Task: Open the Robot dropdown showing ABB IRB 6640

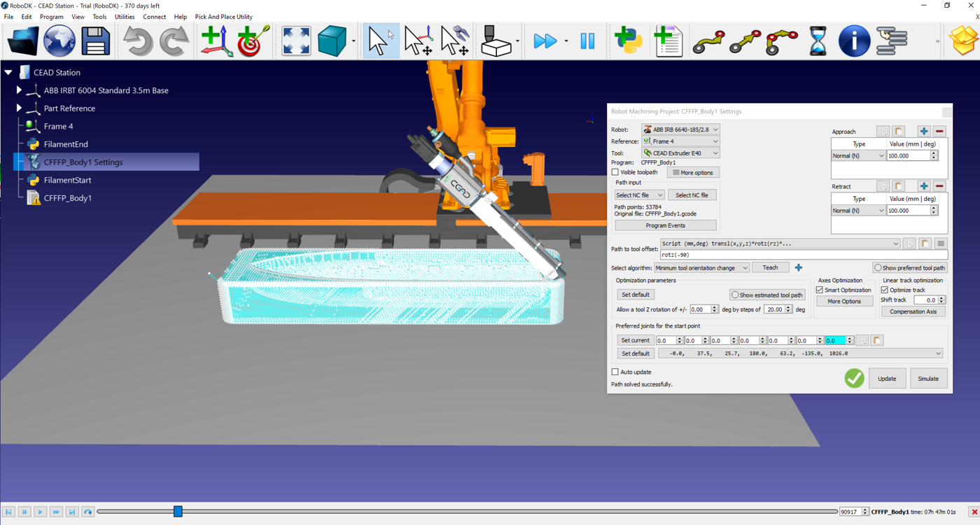Action: tap(680, 129)
